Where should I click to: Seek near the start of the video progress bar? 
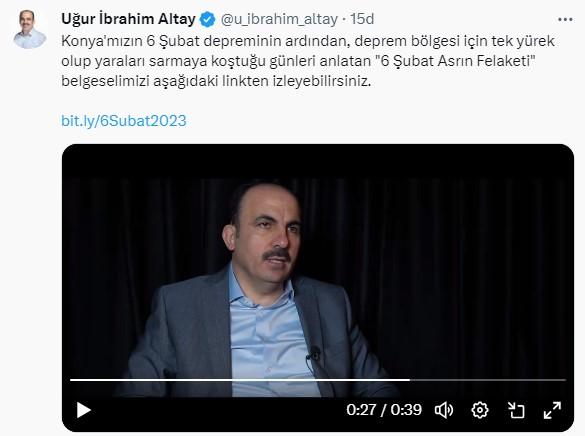pos(75,380)
